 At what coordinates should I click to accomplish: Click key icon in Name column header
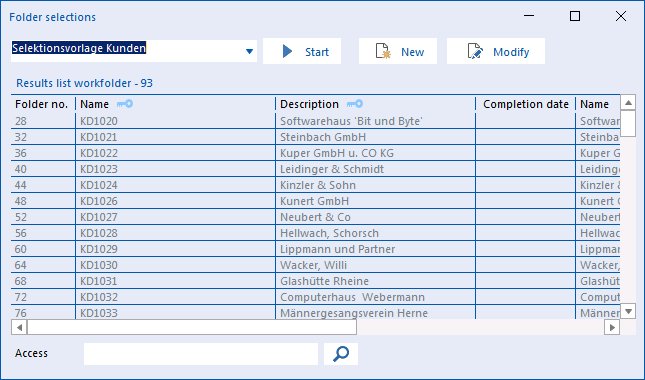pyautogui.click(x=125, y=104)
